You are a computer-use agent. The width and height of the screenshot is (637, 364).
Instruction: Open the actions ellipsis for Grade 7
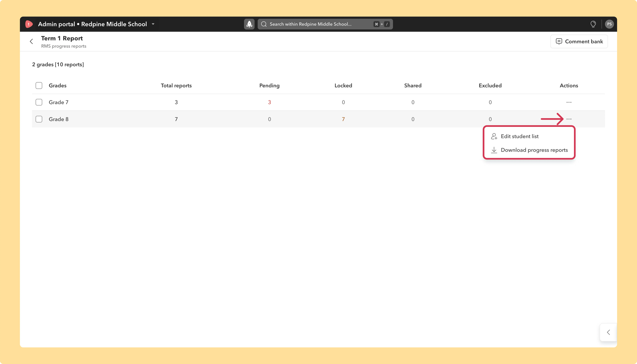pos(569,102)
